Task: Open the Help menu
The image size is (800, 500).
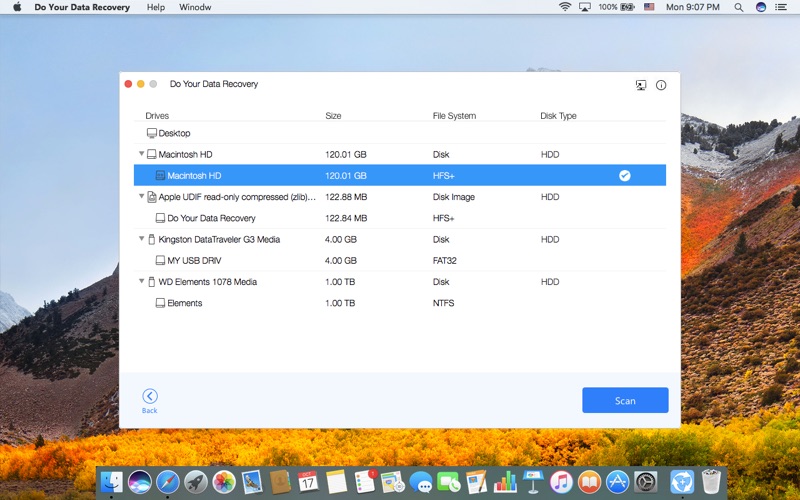Action: coord(156,7)
